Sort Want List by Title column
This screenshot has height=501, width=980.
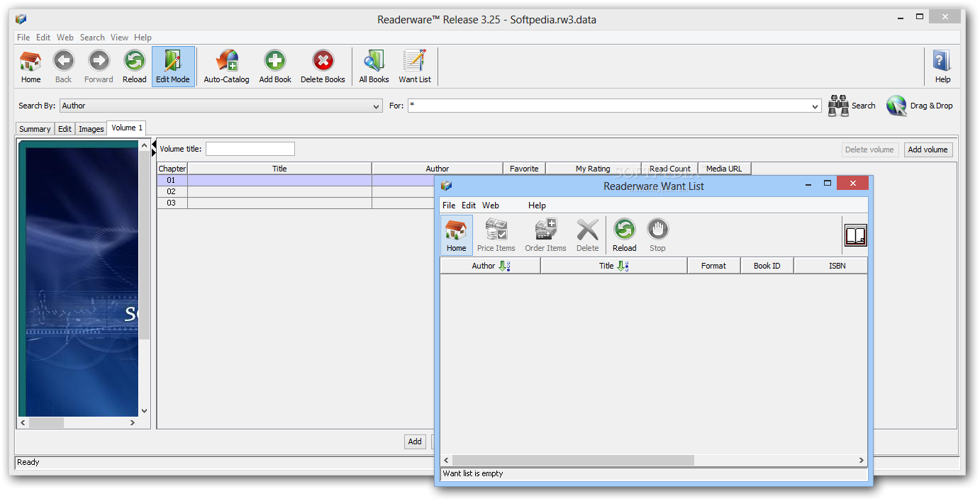pyautogui.click(x=614, y=266)
